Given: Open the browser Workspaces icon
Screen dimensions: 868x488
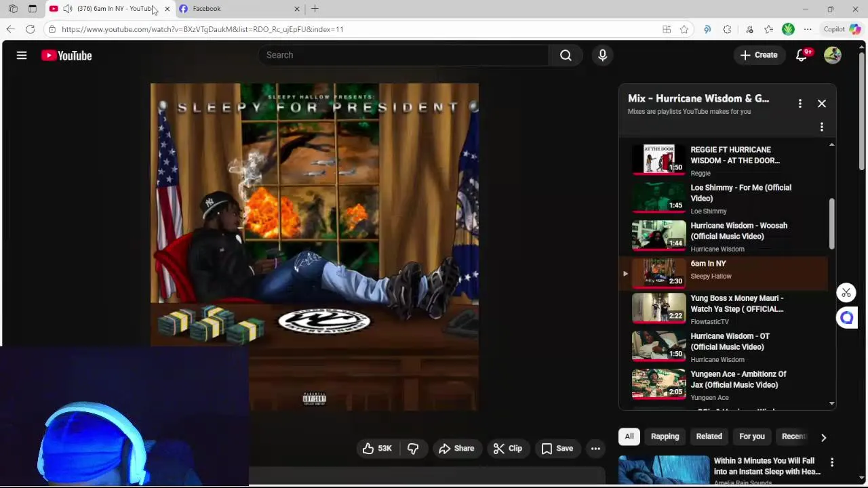Looking at the screenshot, I should (x=13, y=9).
